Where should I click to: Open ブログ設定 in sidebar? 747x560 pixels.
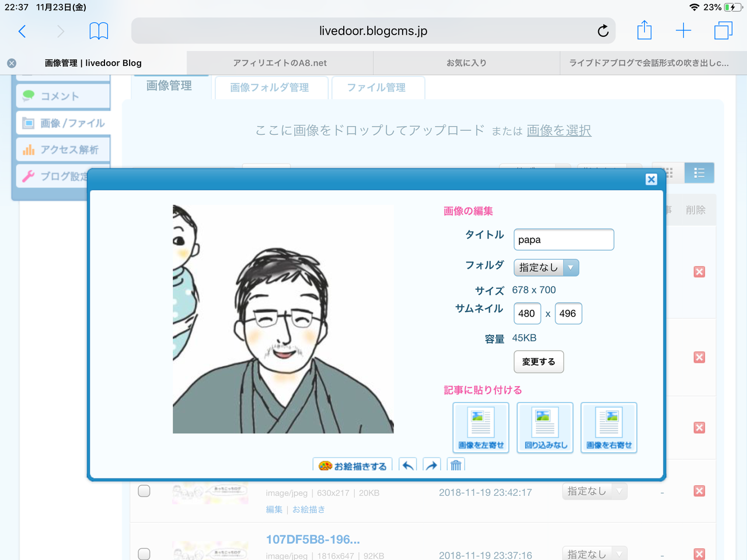(x=53, y=176)
